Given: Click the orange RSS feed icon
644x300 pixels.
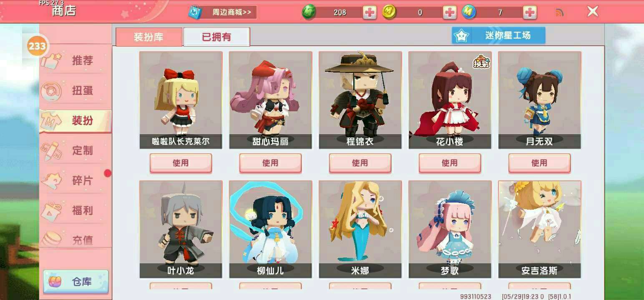Looking at the screenshot, I should (x=560, y=12).
